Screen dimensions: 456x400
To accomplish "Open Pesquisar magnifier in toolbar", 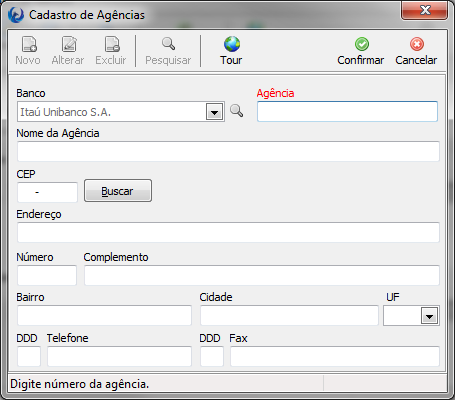I will 168,44.
